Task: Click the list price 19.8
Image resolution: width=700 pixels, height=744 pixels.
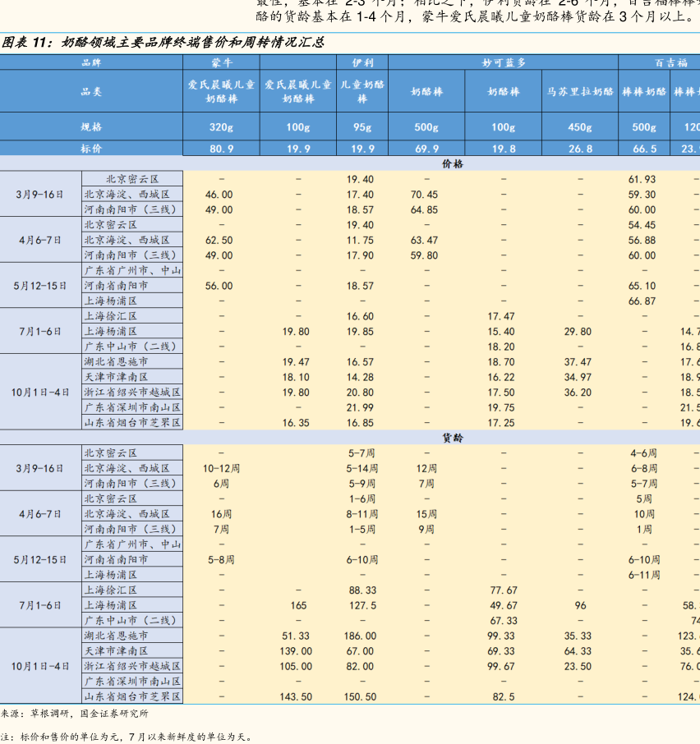Action: [x=504, y=149]
